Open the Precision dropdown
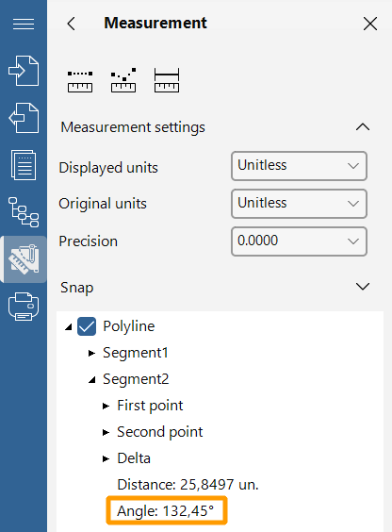Image resolution: width=392 pixels, height=532 pixels. [299, 241]
